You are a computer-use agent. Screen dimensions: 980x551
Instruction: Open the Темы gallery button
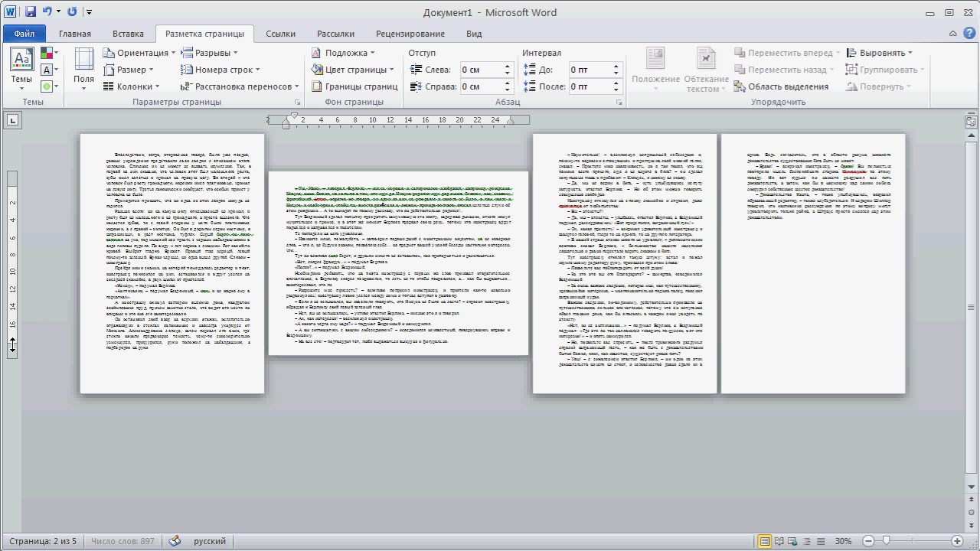(x=21, y=69)
